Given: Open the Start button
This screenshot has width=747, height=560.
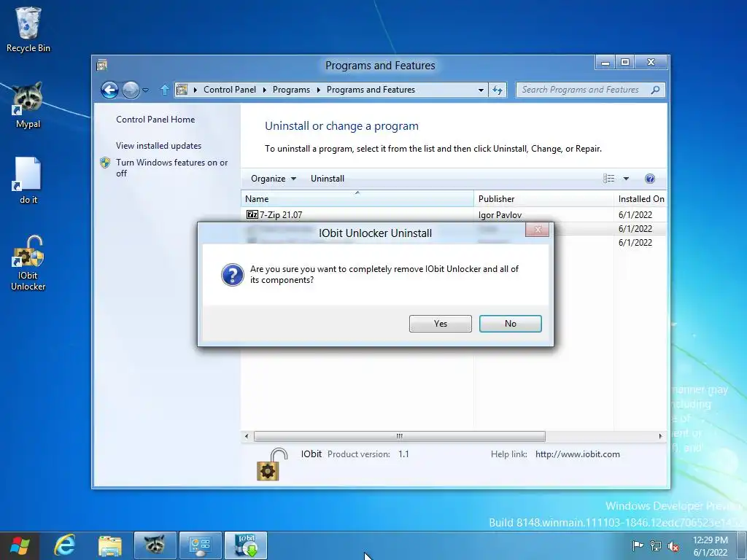Looking at the screenshot, I should click(x=19, y=545).
